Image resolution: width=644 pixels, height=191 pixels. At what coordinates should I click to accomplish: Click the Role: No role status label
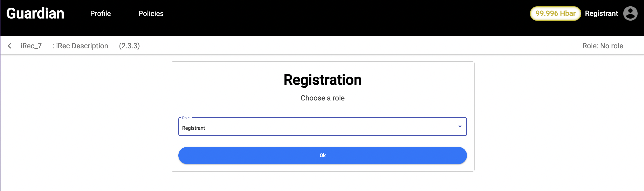603,46
